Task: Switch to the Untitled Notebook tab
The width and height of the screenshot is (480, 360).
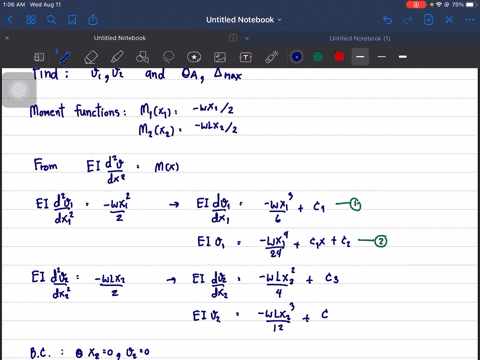Action: [120, 38]
